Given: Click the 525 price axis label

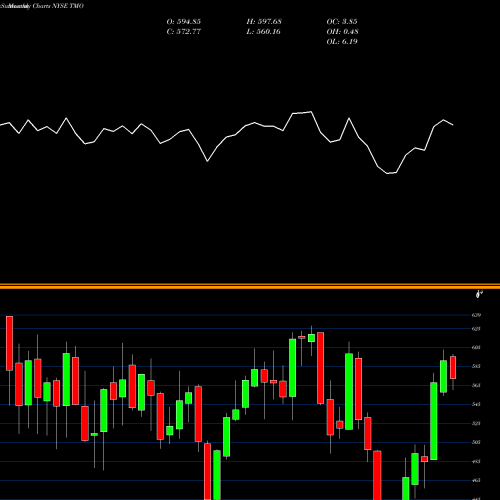Looking at the screenshot, I should coord(476,423).
